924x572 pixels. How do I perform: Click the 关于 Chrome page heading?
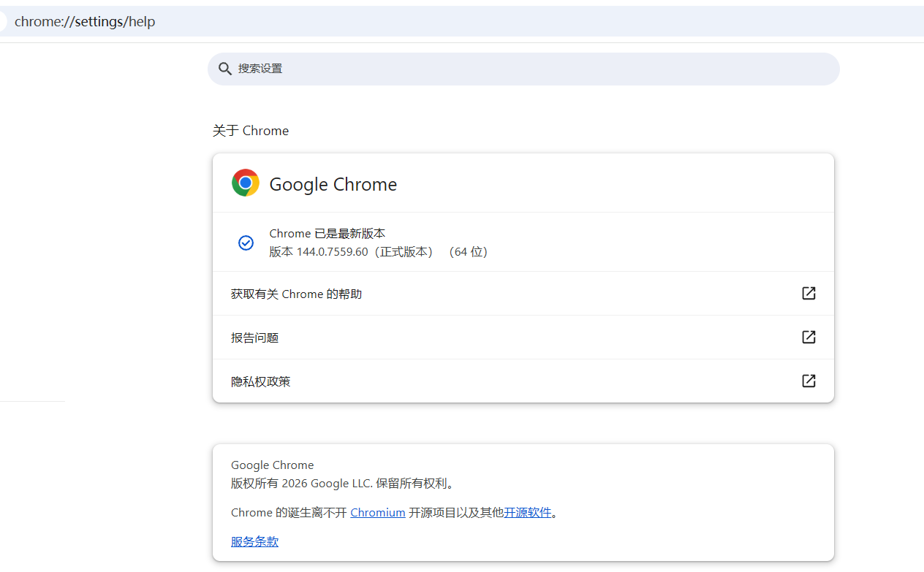[251, 131]
